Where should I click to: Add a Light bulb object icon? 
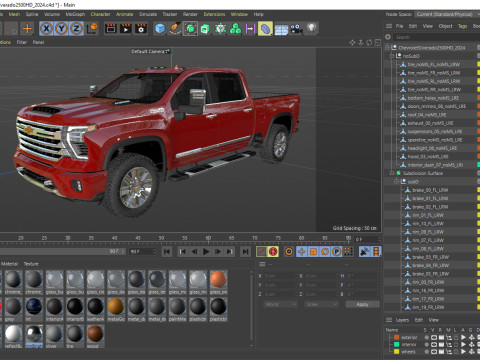pyautogui.click(x=311, y=28)
